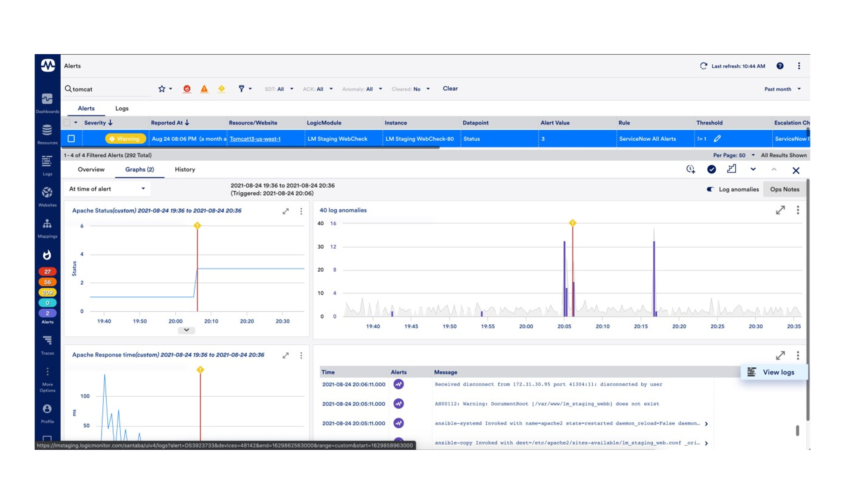The image size is (845, 504).
Task: Expand the Apache Status graph legend chevron
Action: [186, 330]
